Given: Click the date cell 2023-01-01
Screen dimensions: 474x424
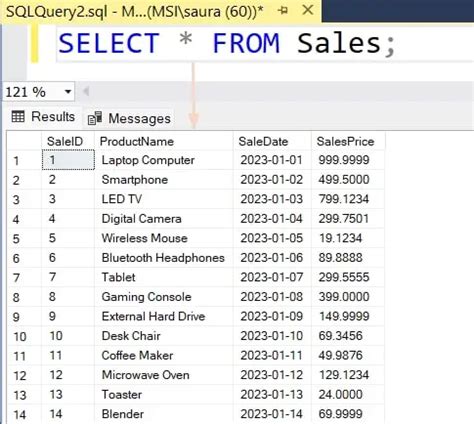Looking at the screenshot, I should point(272,160).
